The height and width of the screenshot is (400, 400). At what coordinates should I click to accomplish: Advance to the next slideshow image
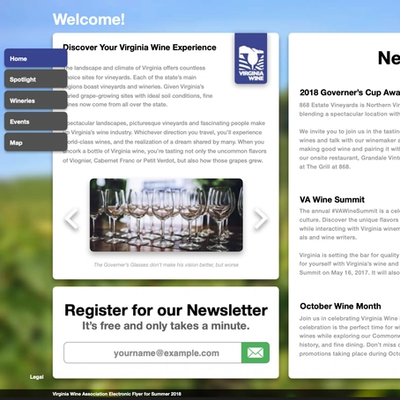pyautogui.click(x=260, y=219)
